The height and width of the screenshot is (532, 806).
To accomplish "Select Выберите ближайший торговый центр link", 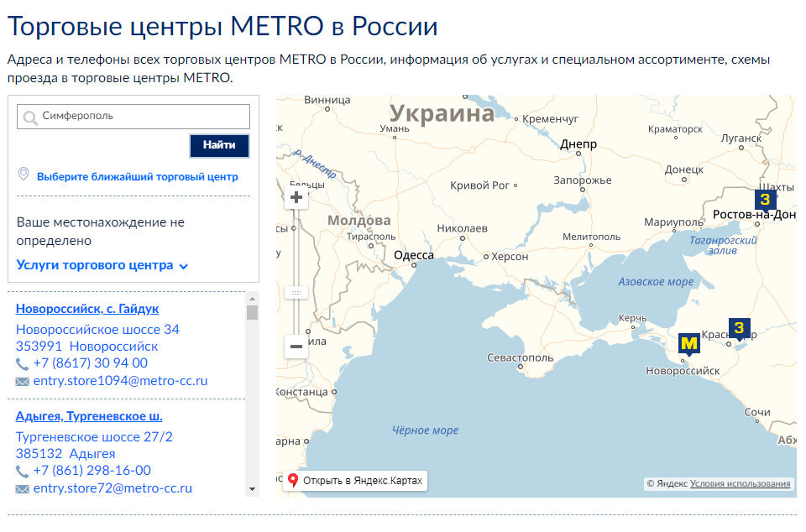I will 137,177.
